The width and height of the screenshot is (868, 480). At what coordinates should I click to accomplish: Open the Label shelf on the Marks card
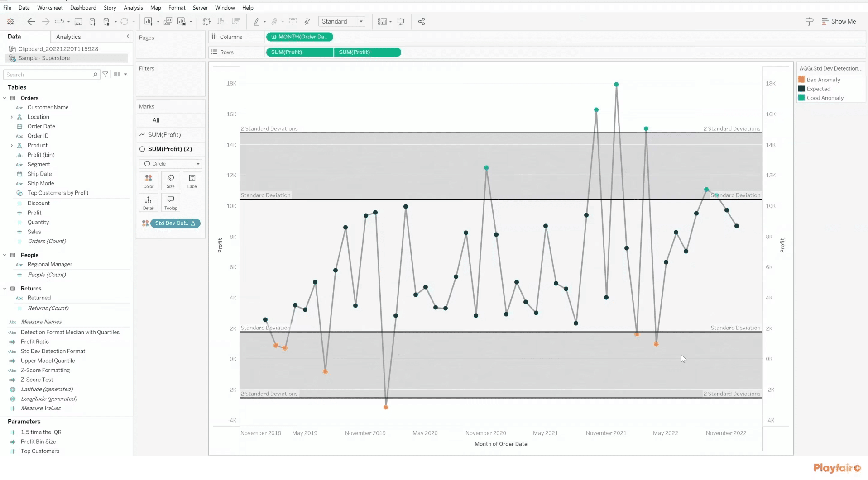192,181
